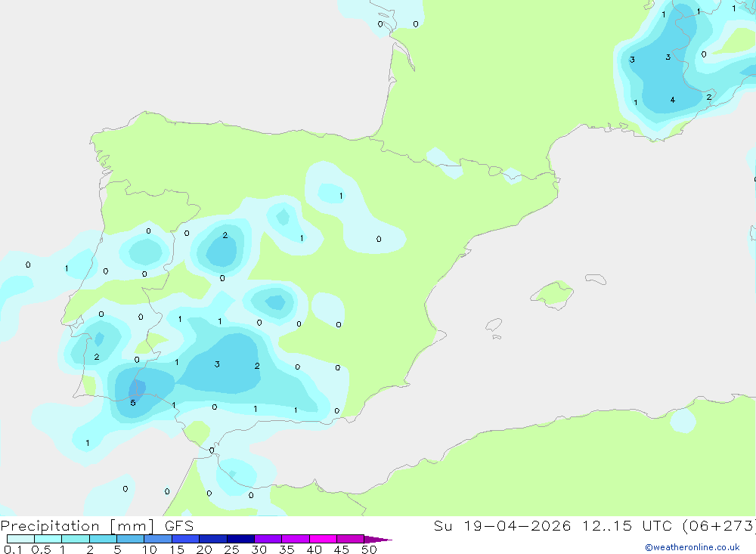This screenshot has height=554, width=756.
Task: Click the 40–45 mm bright magenta legend swatch
Action: pos(323,539)
